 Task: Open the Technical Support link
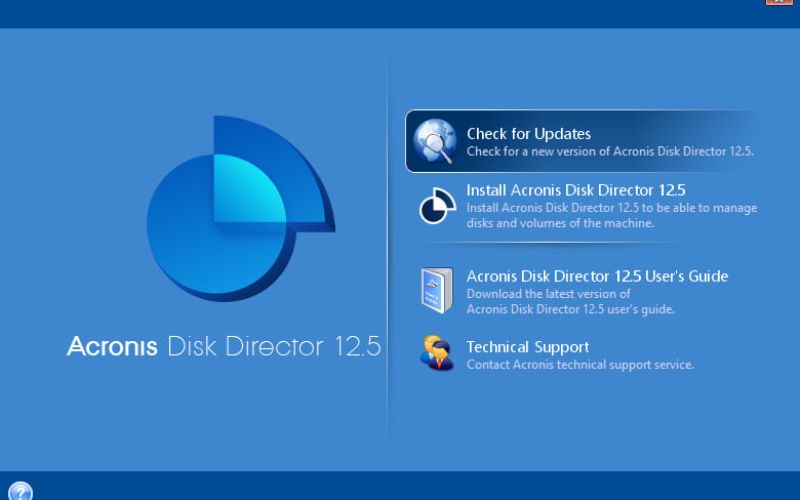[528, 347]
